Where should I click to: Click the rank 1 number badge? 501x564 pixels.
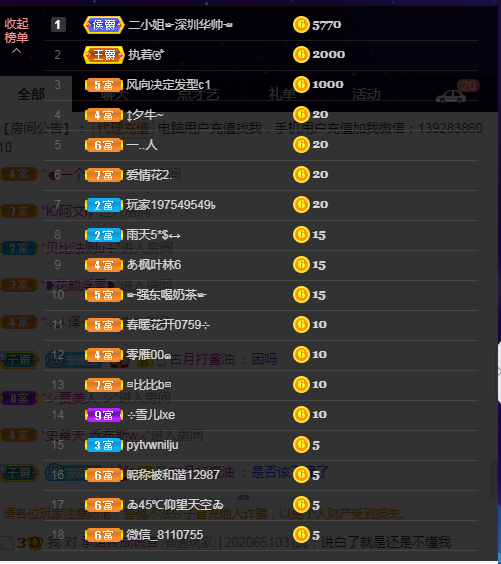(58, 25)
